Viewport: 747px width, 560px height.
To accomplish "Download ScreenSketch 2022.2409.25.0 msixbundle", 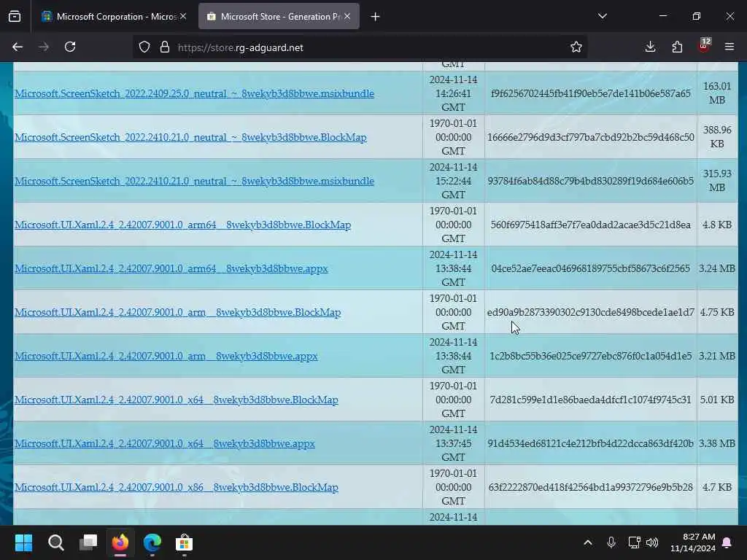I will [x=194, y=93].
